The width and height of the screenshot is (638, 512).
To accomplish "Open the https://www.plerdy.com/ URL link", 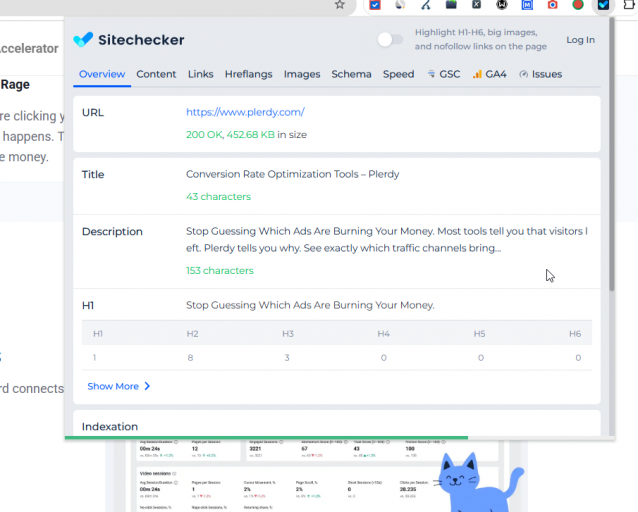I will (x=245, y=112).
